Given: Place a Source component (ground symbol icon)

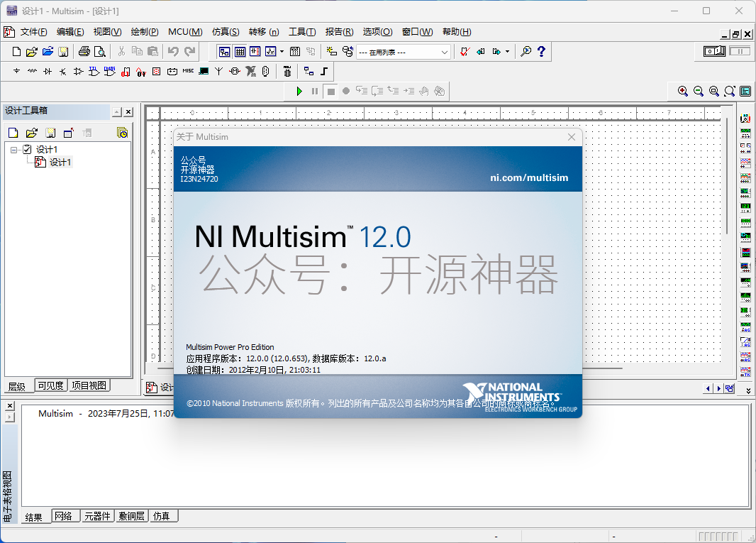Looking at the screenshot, I should tap(16, 72).
